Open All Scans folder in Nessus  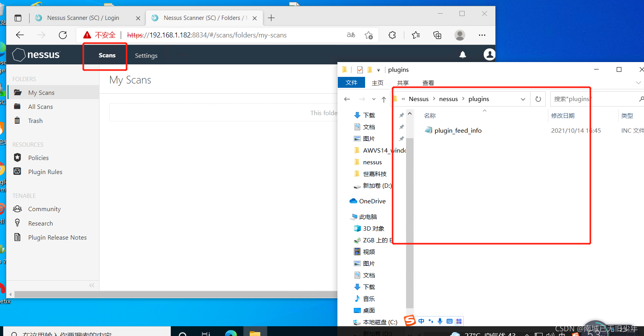(x=41, y=107)
